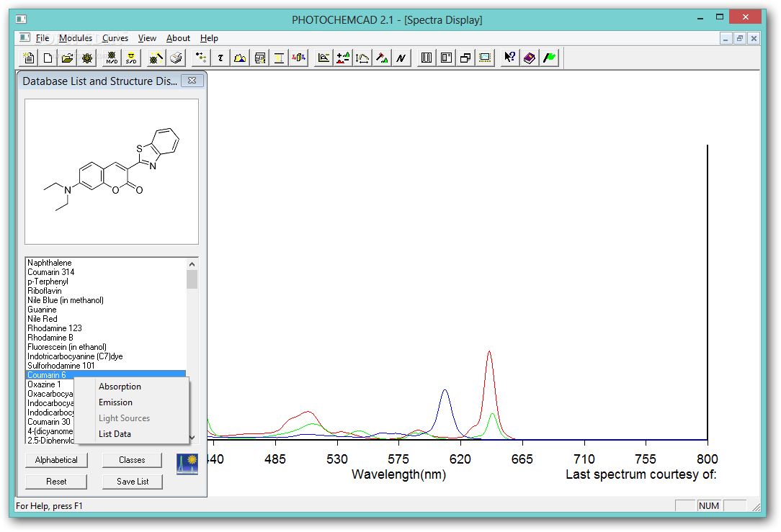The image size is (781, 532).
Task: Click the scale curve toolbar icon
Action: (362, 58)
